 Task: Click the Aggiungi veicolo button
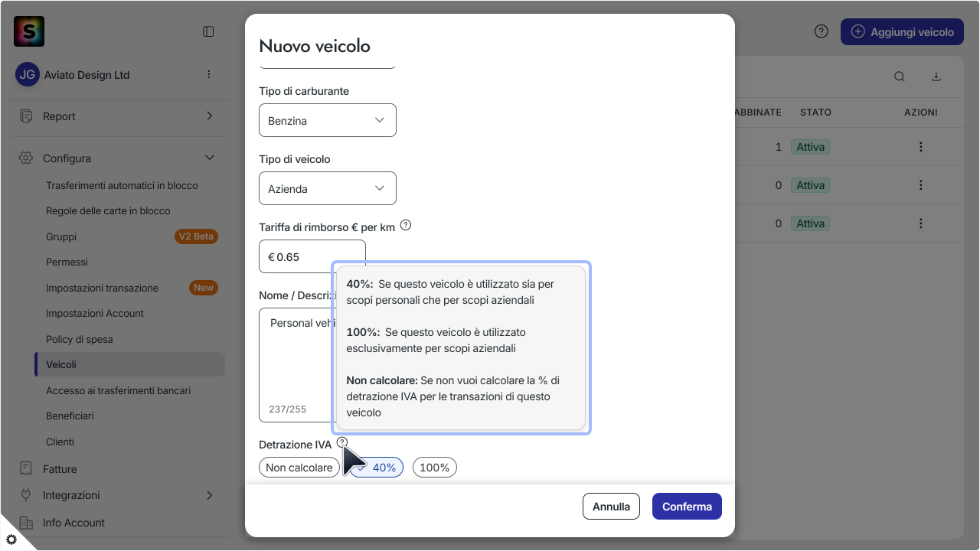click(902, 31)
